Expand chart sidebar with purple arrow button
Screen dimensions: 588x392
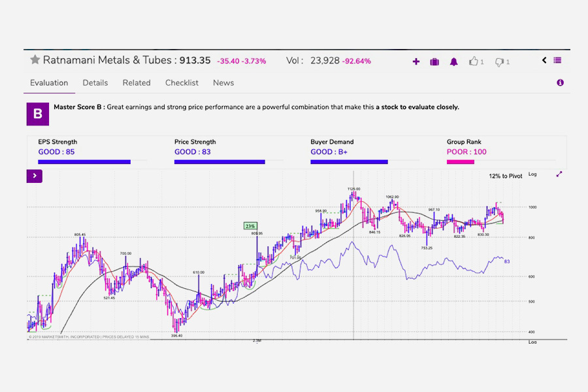click(35, 176)
